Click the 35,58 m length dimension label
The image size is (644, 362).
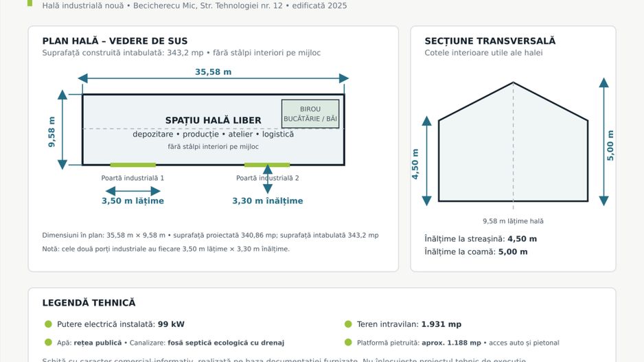pyautogui.click(x=213, y=72)
